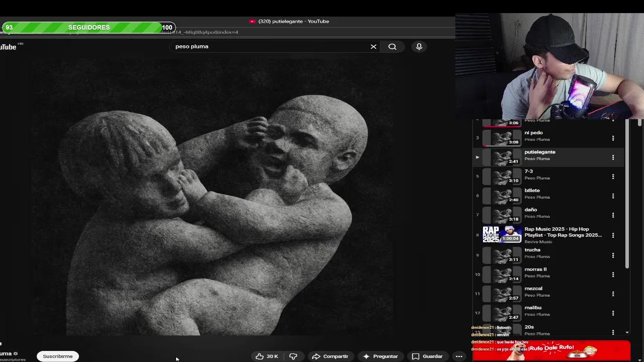
Task: Open options menu for 'ni pedo'
Action: coord(613,138)
